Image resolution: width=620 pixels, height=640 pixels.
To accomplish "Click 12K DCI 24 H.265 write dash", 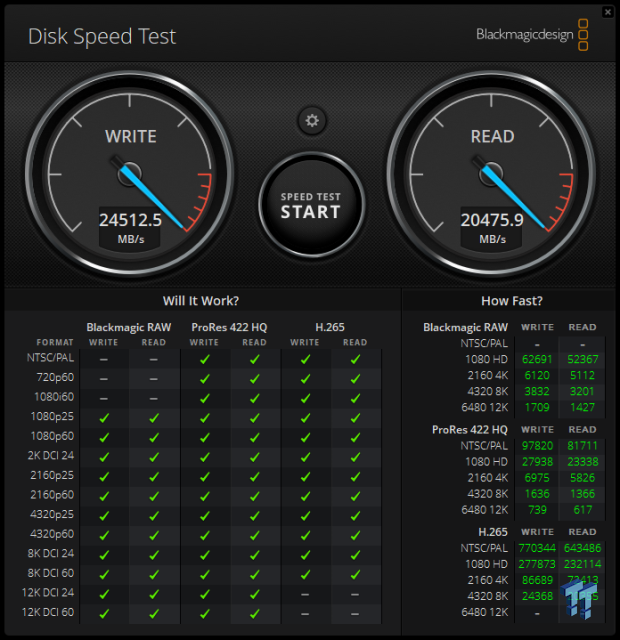I will click(305, 594).
